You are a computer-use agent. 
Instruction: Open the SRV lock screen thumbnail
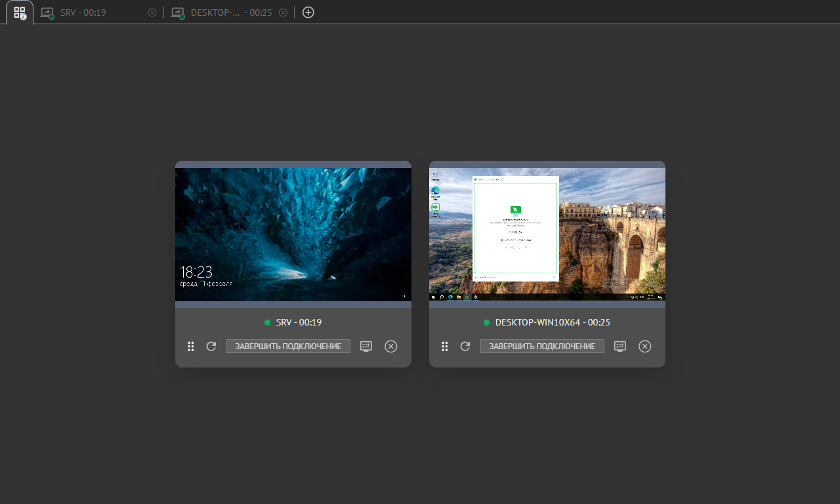(293, 234)
